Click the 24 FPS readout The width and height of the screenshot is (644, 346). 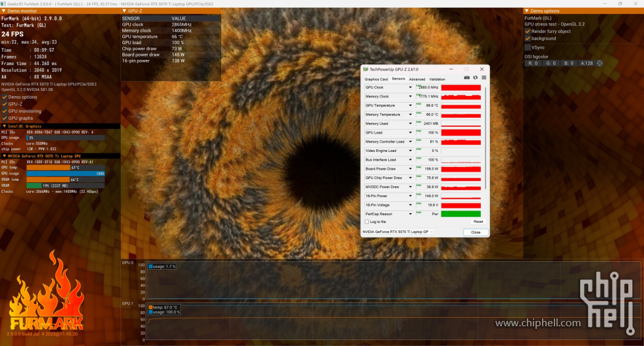pyautogui.click(x=12, y=34)
